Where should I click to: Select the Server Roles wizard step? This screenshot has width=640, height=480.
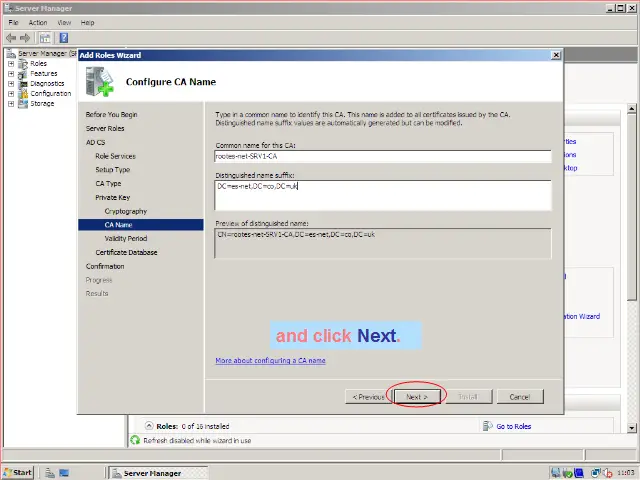click(105, 129)
